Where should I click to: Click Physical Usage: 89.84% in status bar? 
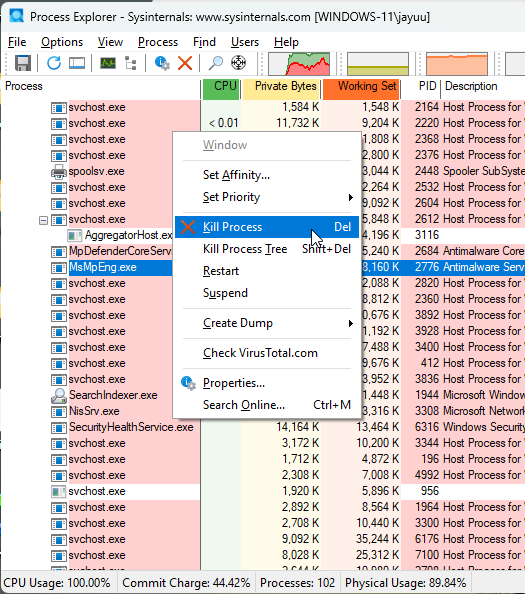405,583
